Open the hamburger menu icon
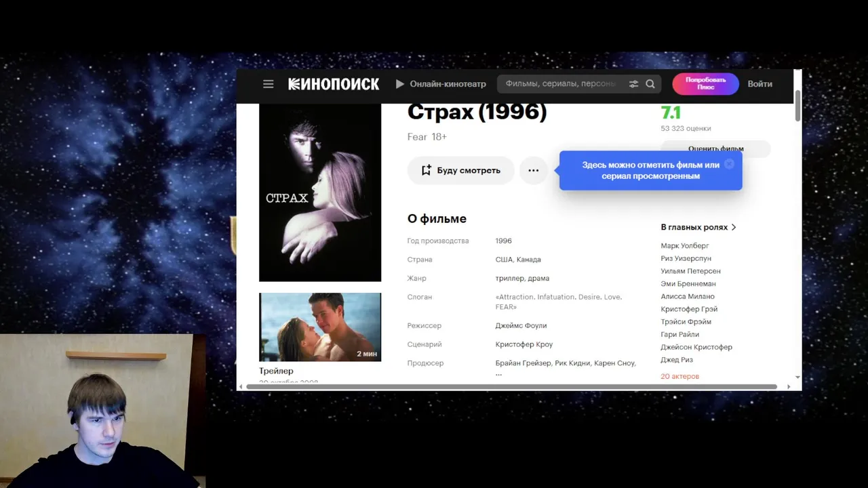 [x=269, y=84]
